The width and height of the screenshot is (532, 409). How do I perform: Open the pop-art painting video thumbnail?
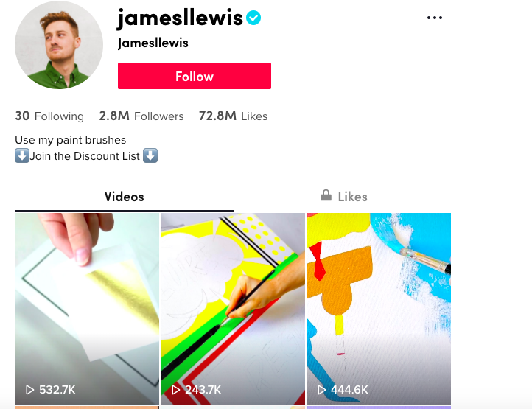(x=233, y=309)
